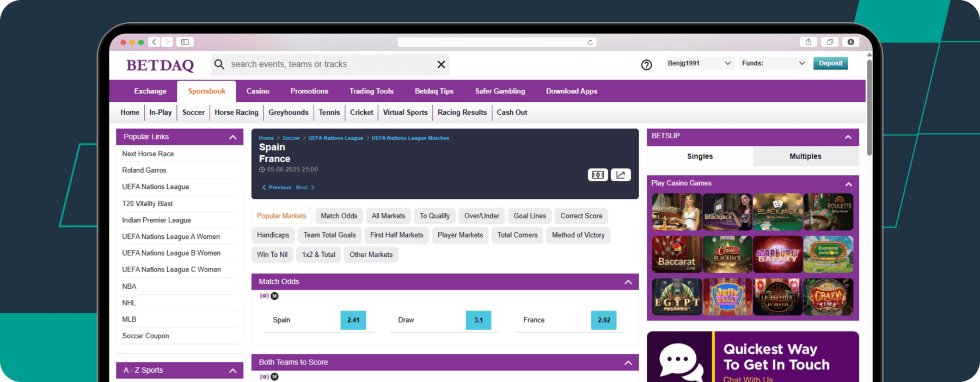Show the Correct Score market filter
Image resolution: width=980 pixels, height=382 pixels.
pyautogui.click(x=581, y=216)
